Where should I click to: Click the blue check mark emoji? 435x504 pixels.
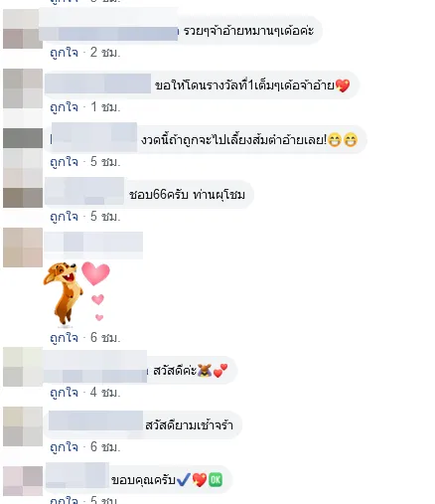(x=184, y=479)
